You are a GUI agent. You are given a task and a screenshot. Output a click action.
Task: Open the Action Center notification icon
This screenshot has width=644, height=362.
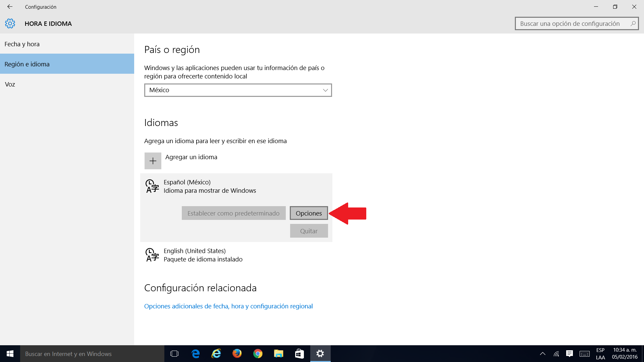569,354
